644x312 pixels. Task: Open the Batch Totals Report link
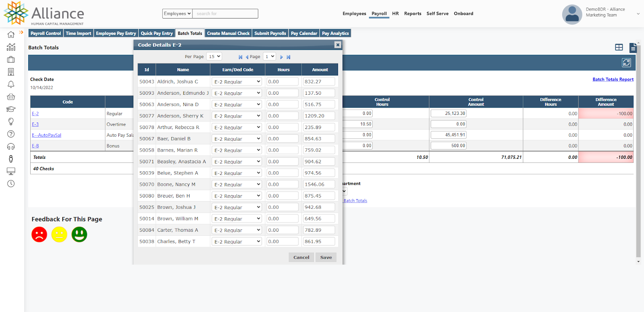[613, 79]
